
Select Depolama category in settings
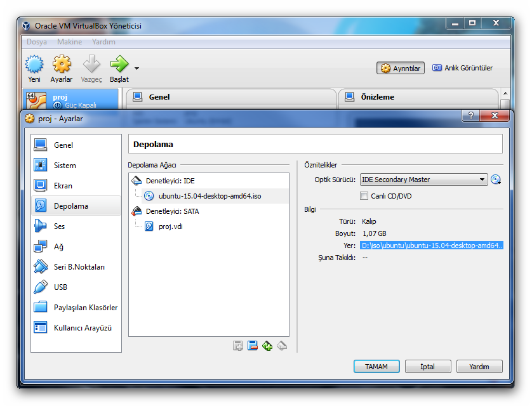76,206
